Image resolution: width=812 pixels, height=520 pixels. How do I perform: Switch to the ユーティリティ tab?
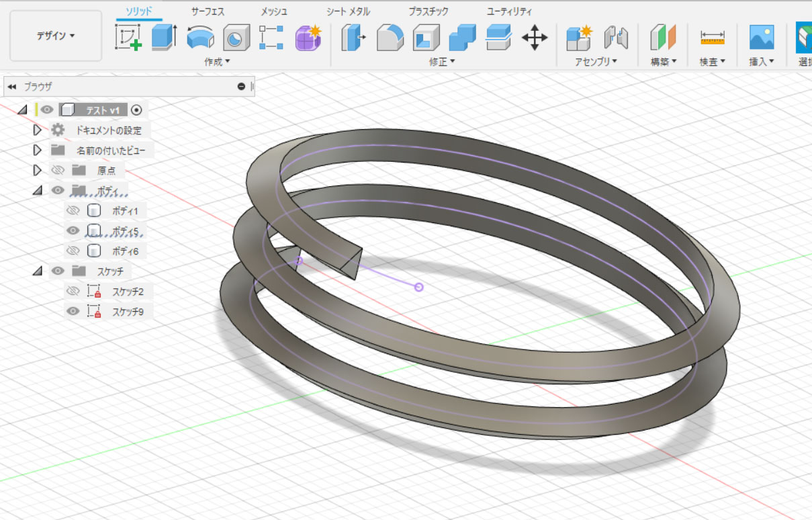click(509, 11)
